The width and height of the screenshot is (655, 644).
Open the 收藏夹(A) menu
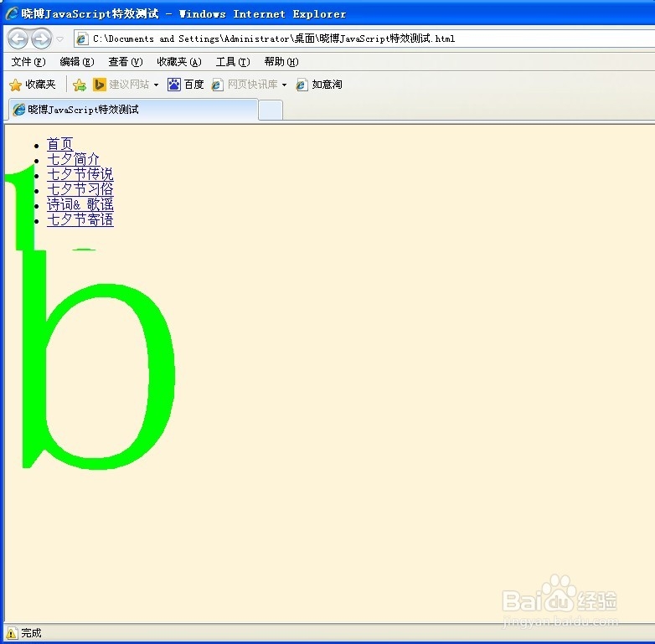point(178,62)
